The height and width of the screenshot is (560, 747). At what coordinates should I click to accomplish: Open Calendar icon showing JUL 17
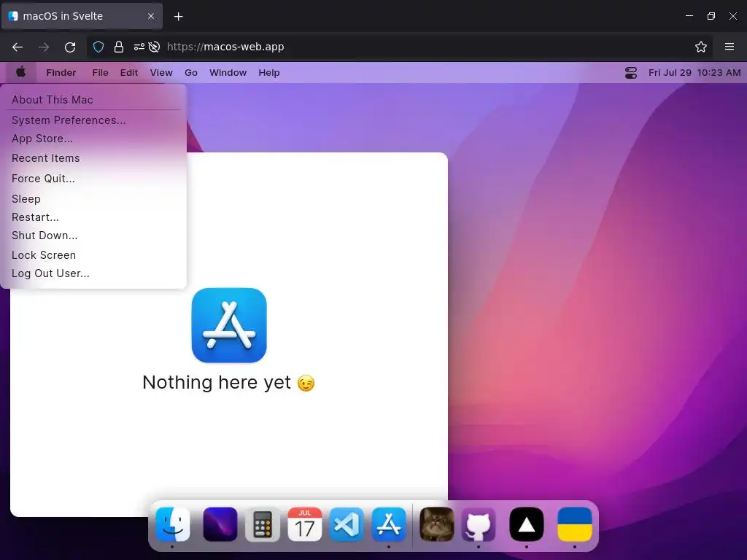point(305,524)
